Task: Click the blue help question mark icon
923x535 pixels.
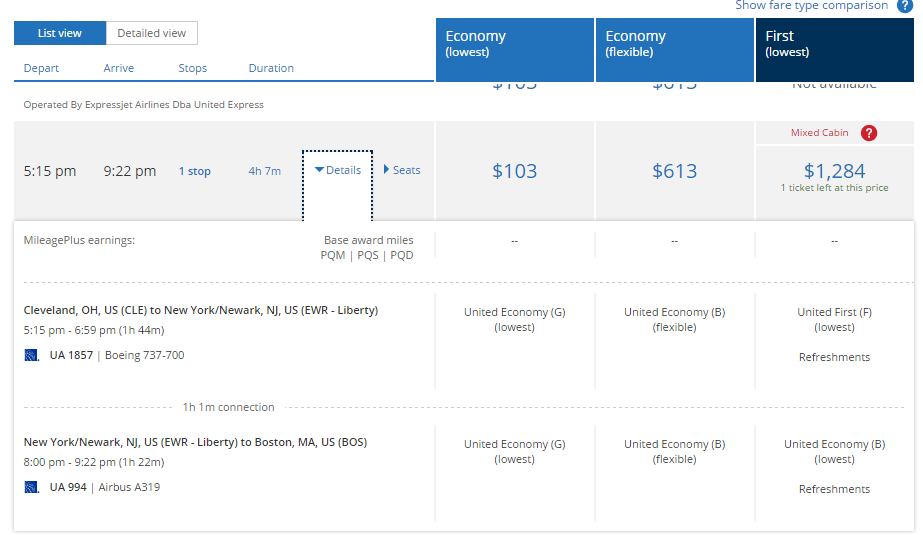Action: 904,6
